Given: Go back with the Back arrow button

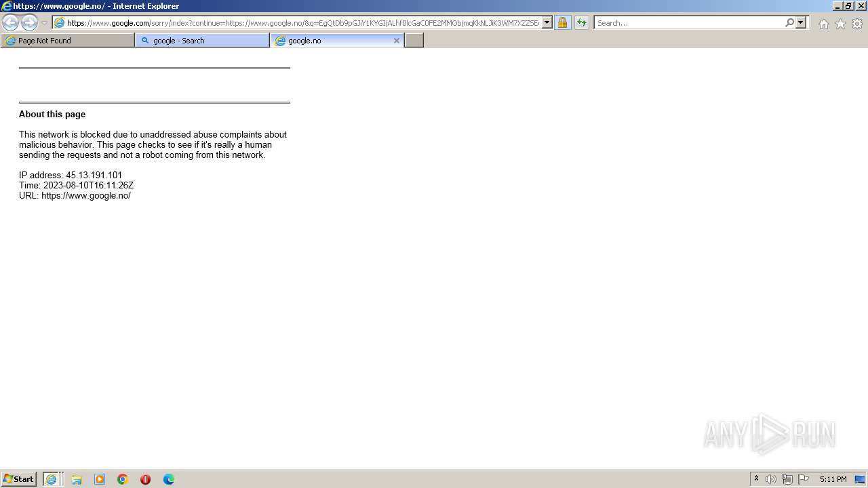Looking at the screenshot, I should [10, 23].
